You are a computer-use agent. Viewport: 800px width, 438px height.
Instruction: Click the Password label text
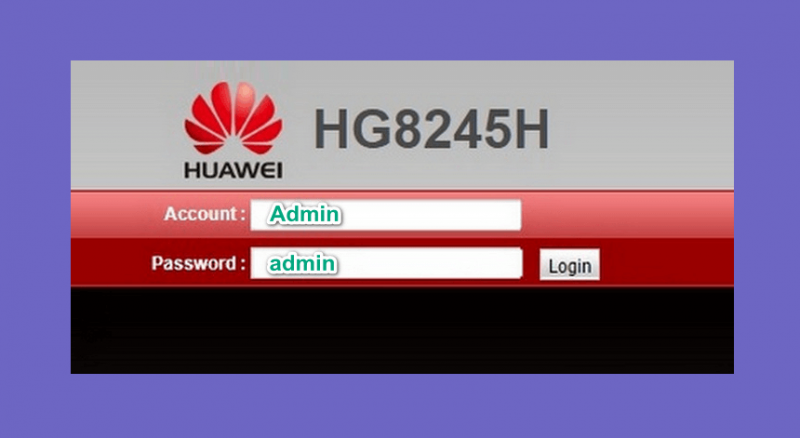point(198,263)
